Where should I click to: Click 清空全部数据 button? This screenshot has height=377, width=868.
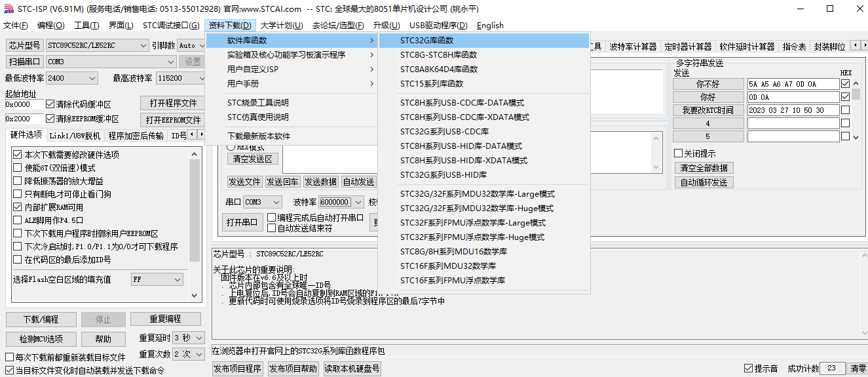[x=704, y=168]
